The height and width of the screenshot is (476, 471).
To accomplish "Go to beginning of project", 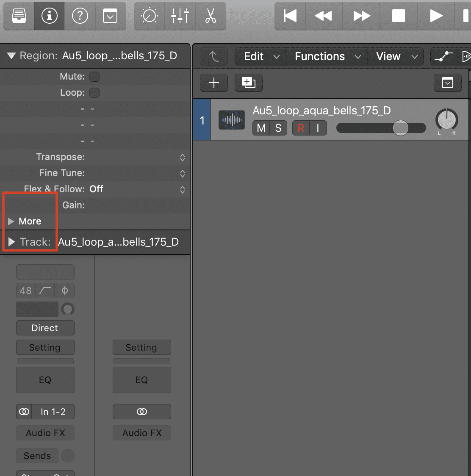I will point(290,16).
